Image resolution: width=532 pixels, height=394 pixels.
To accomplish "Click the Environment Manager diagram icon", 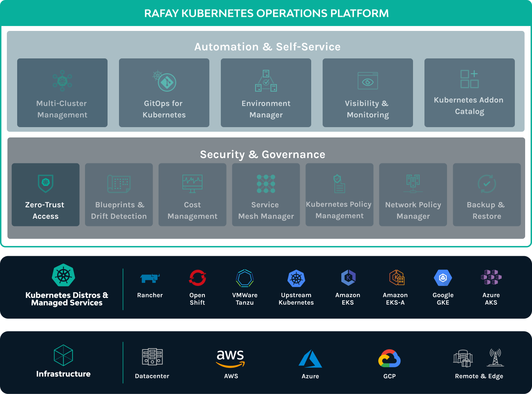I will tap(266, 81).
